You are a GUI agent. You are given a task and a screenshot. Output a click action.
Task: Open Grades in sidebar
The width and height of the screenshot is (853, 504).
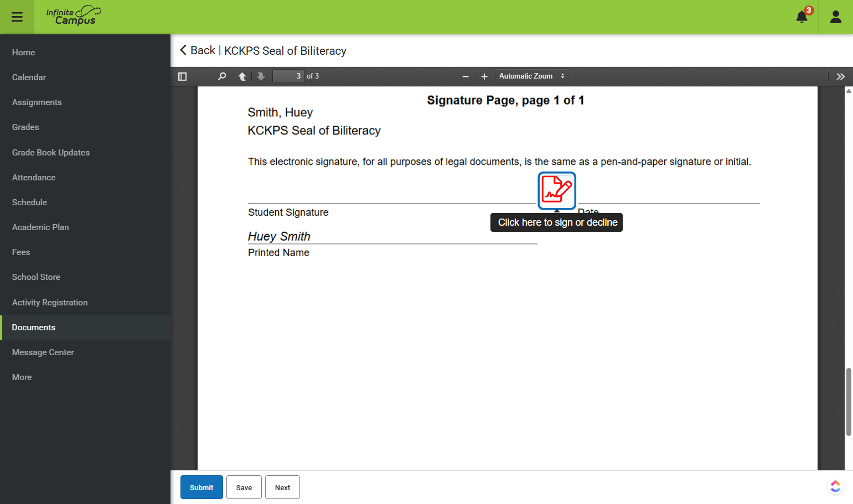[x=85, y=127]
